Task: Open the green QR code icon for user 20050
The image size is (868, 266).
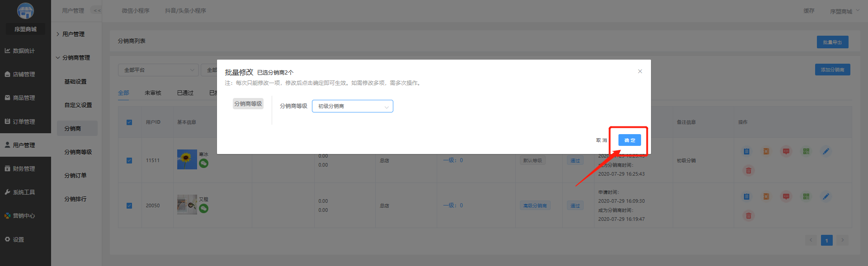Action: pyautogui.click(x=806, y=196)
